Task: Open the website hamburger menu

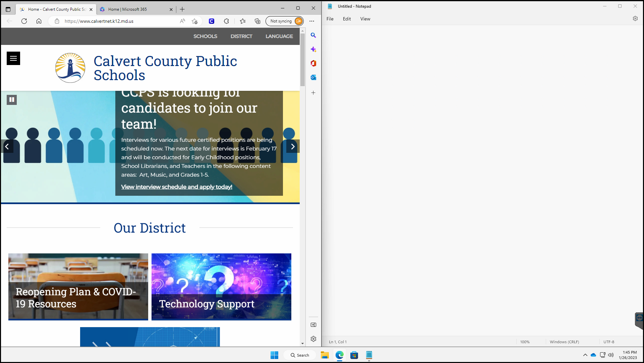Action: [x=13, y=58]
